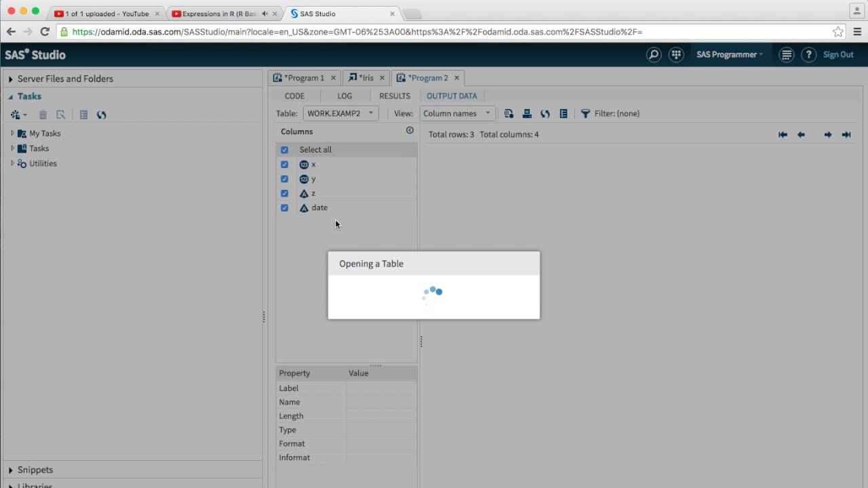Viewport: 868px width, 488px height.
Task: Bookmark this page with the star icon
Action: 838,31
